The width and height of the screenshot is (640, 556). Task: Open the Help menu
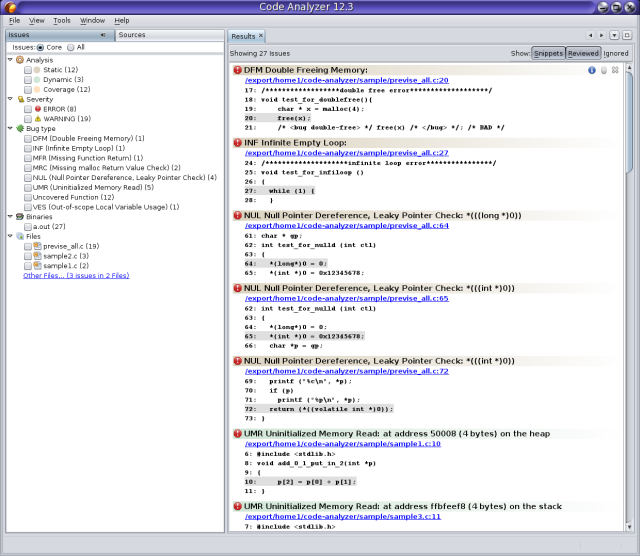(x=122, y=20)
